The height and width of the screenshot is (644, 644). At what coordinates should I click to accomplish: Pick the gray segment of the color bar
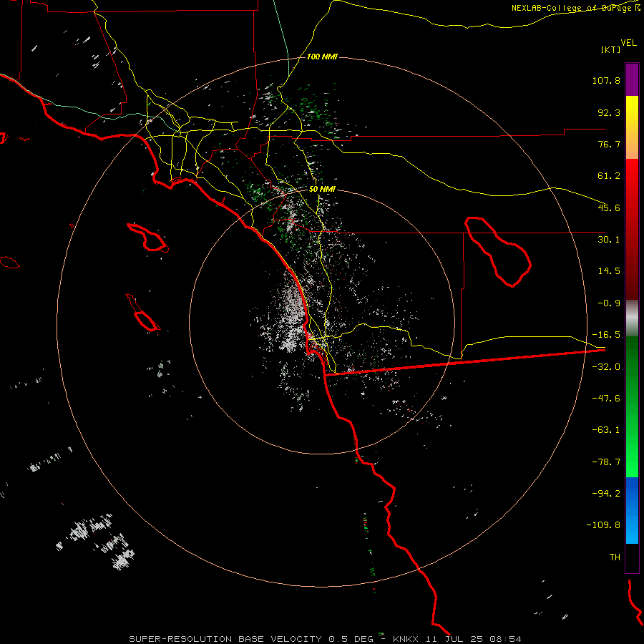pyautogui.click(x=632, y=318)
